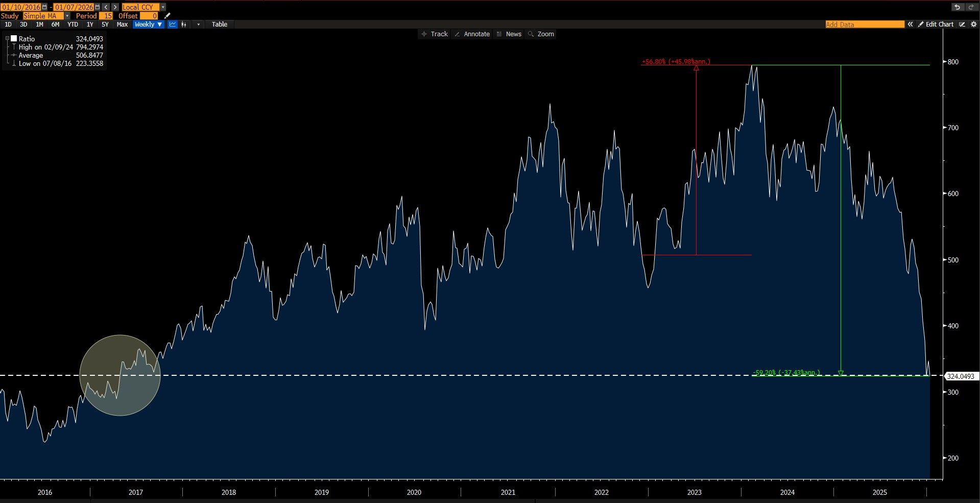The width and height of the screenshot is (980, 503).
Task: Click the Edit Chart button
Action: pyautogui.click(x=936, y=25)
